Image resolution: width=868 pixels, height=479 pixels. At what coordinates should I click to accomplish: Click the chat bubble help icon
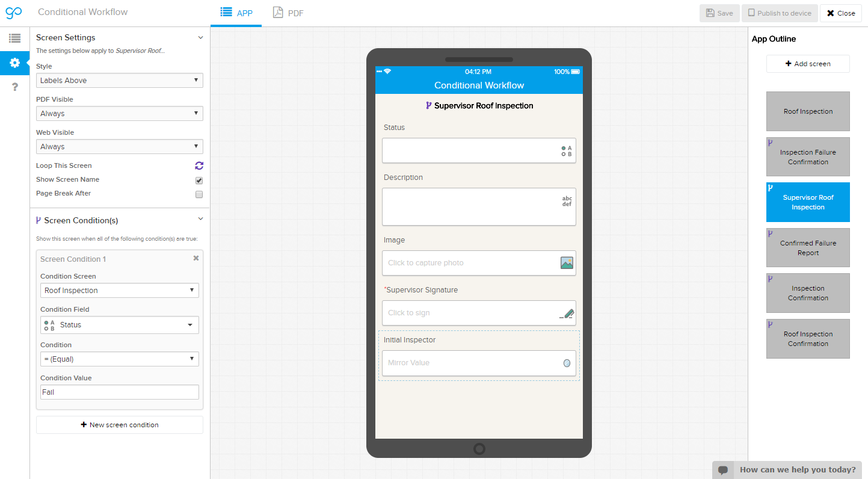point(723,470)
